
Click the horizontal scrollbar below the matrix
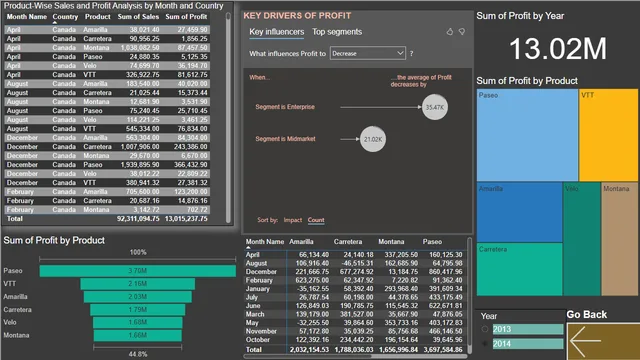tap(355, 356)
